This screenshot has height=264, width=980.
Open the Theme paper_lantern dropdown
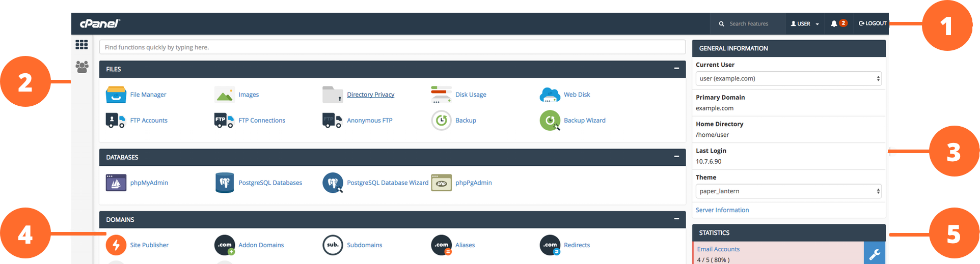(x=788, y=191)
